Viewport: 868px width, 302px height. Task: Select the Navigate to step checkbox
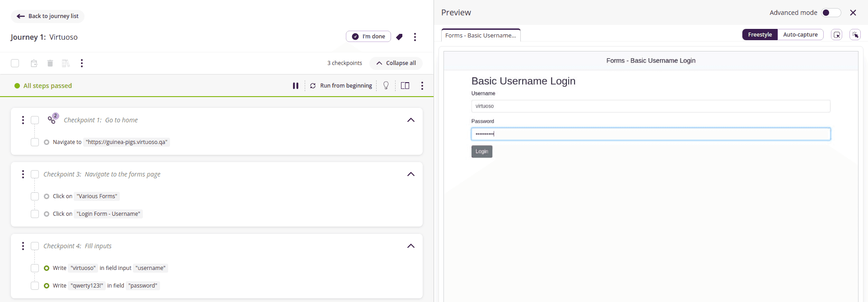[35, 142]
